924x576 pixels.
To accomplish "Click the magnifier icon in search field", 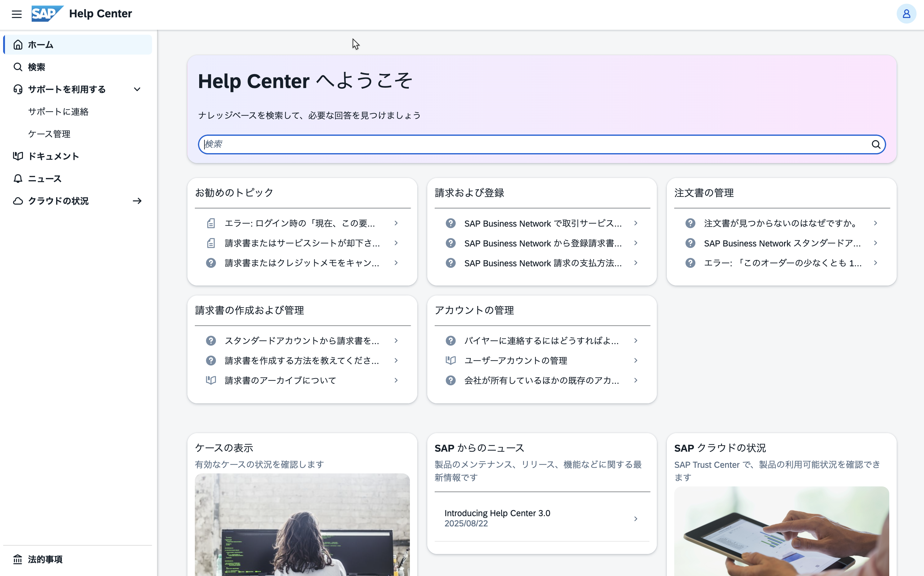I will (876, 144).
